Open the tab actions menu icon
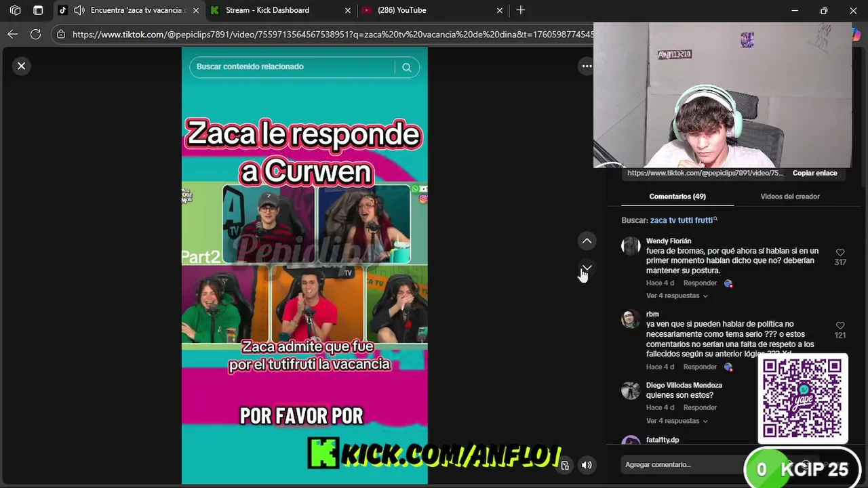The height and width of the screenshot is (488, 868). pyautogui.click(x=38, y=10)
